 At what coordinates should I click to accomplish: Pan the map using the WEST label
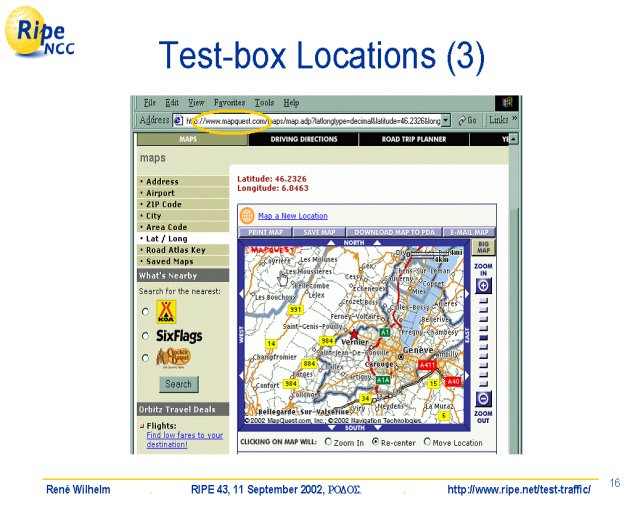point(241,334)
